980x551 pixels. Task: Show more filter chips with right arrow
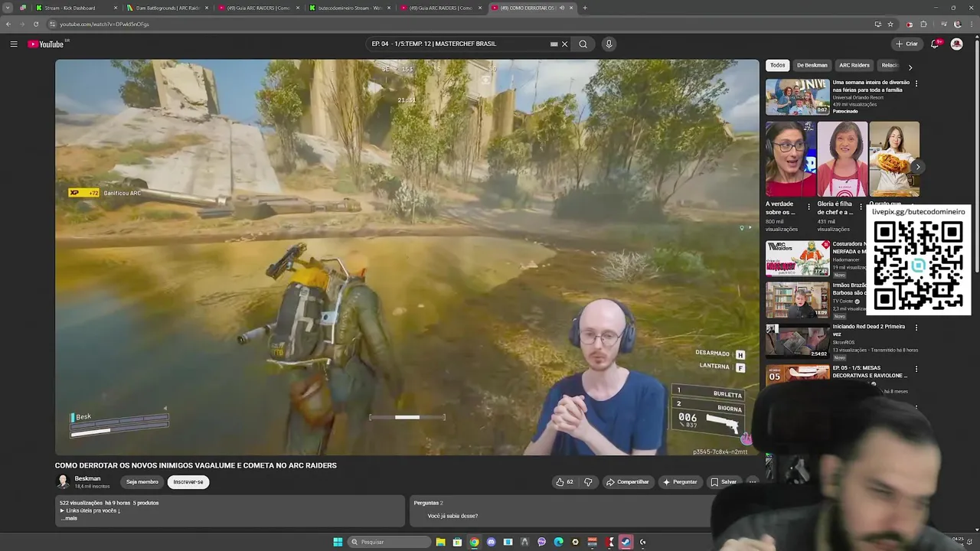[910, 67]
